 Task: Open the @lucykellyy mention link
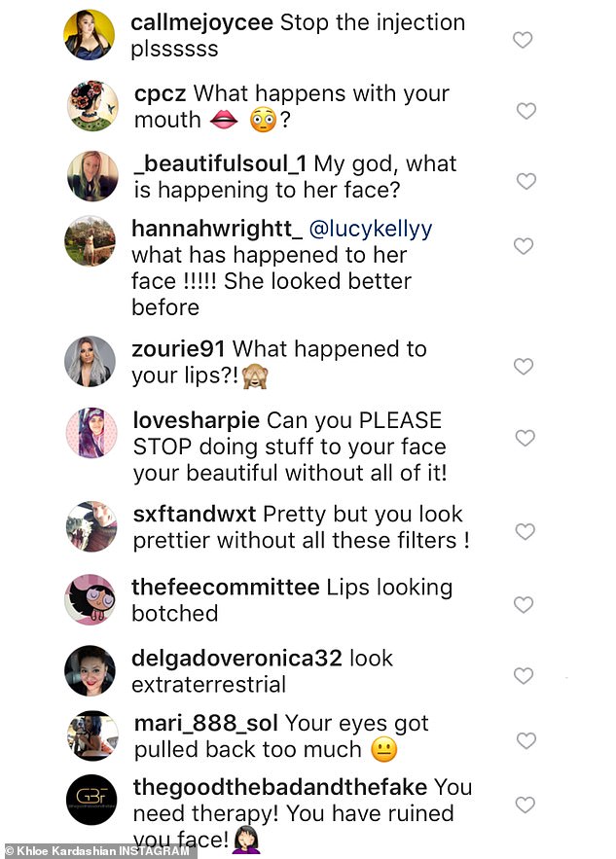point(370,229)
